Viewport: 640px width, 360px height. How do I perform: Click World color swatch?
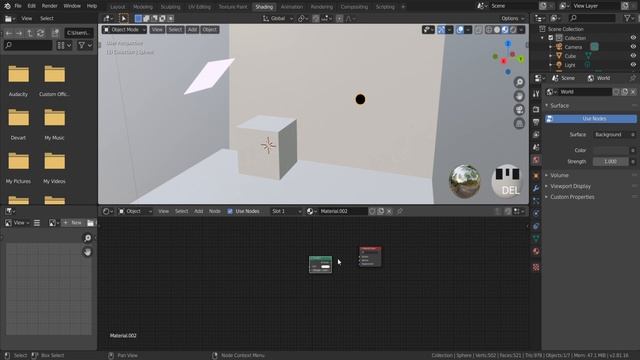pyautogui.click(x=611, y=151)
